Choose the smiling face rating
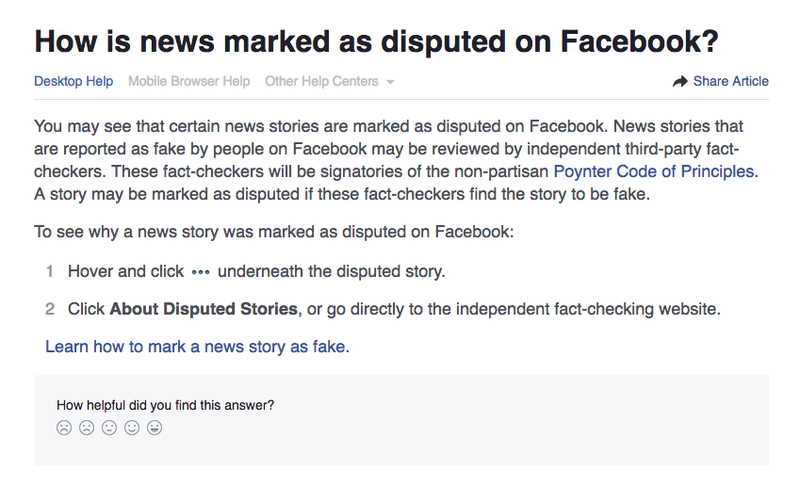800x503 pixels. pos(132,427)
